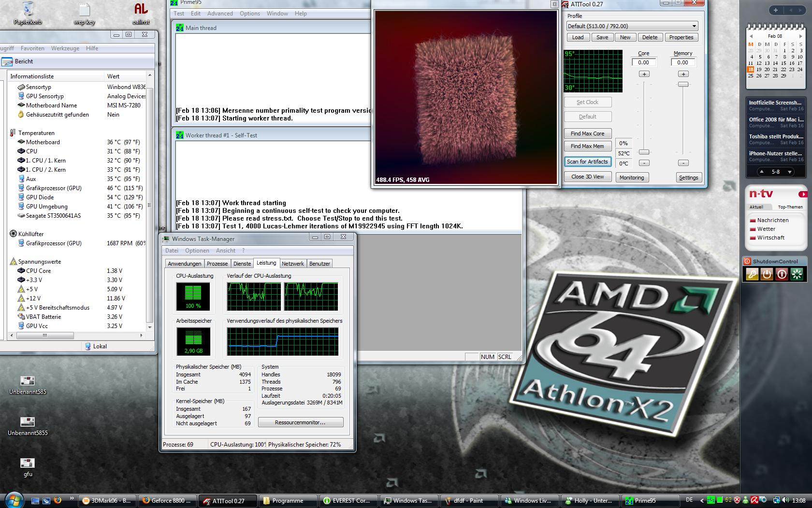The height and width of the screenshot is (508, 812).
Task: Open Prime95 Test menu
Action: [179, 14]
